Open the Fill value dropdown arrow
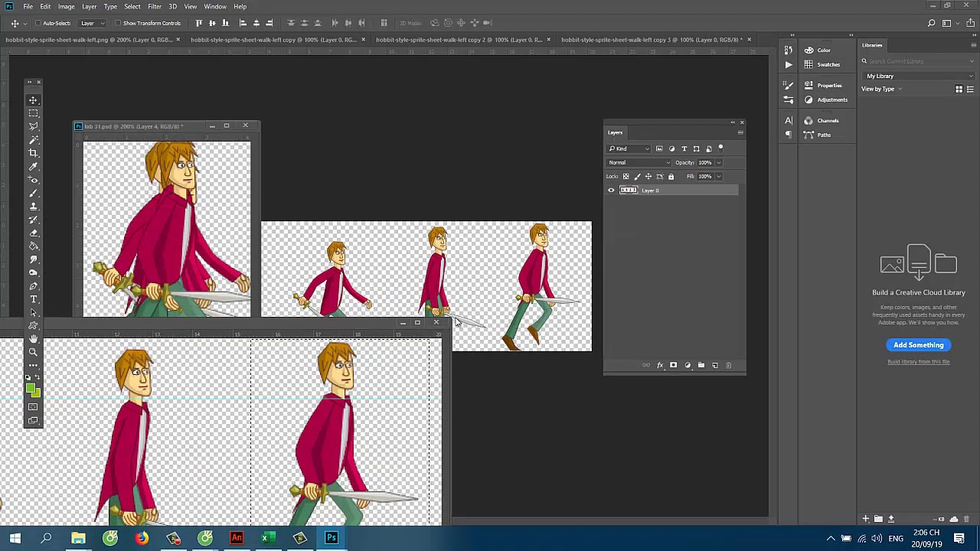This screenshot has height=551, width=980. tap(718, 177)
